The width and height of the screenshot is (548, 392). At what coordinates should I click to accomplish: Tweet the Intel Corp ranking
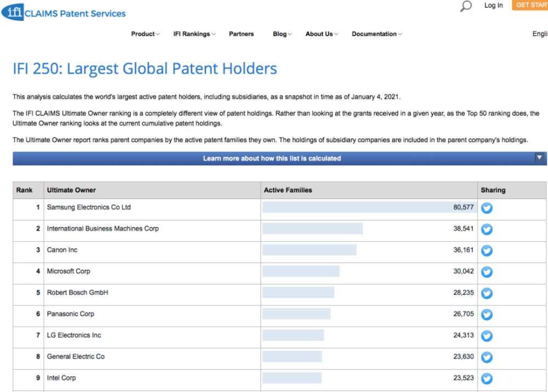(487, 378)
